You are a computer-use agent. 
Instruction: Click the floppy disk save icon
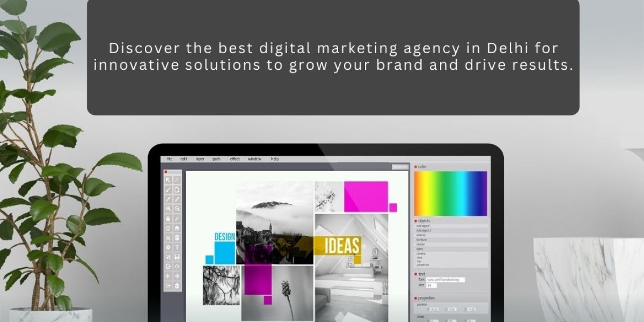coord(177,257)
